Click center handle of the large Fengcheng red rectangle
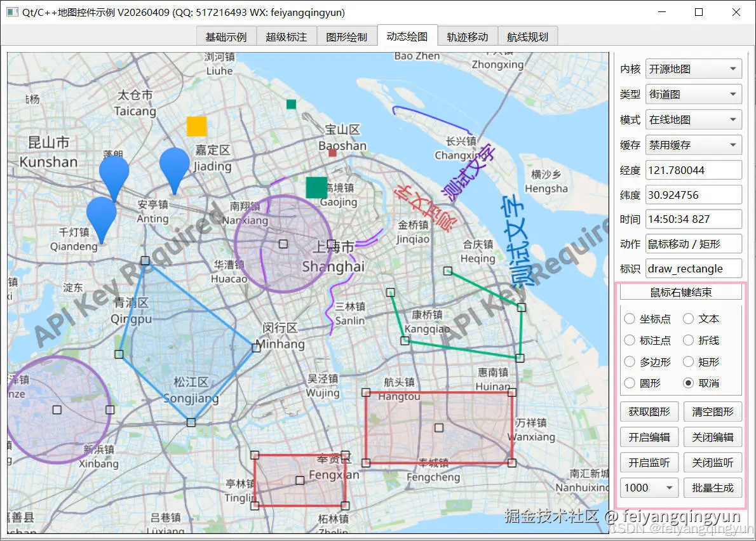This screenshot has width=756, height=541. [x=439, y=427]
